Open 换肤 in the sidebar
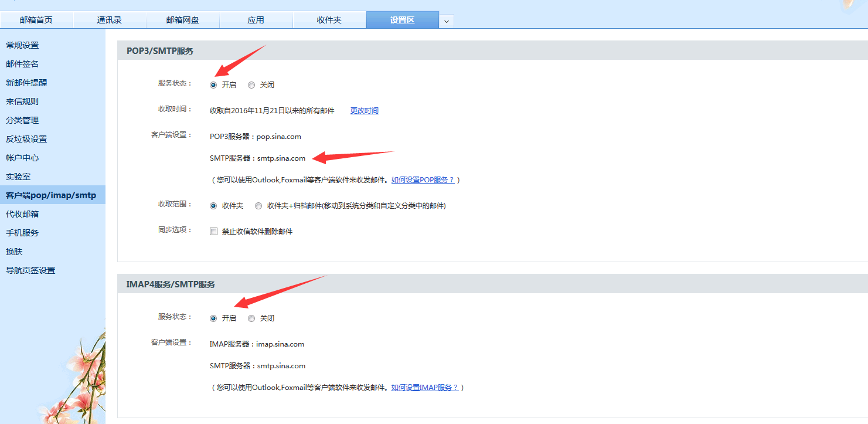 [14, 252]
